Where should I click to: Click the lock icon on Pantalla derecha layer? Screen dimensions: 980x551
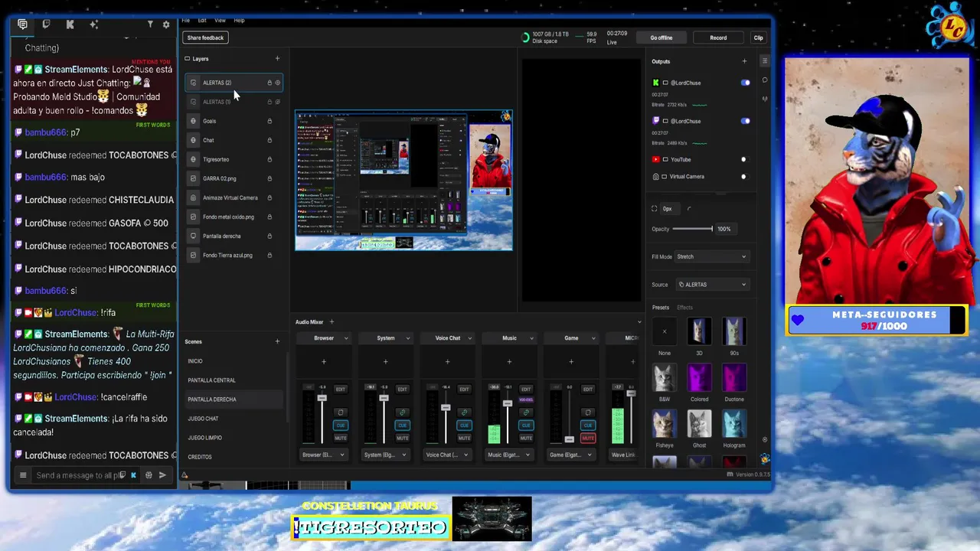click(269, 236)
